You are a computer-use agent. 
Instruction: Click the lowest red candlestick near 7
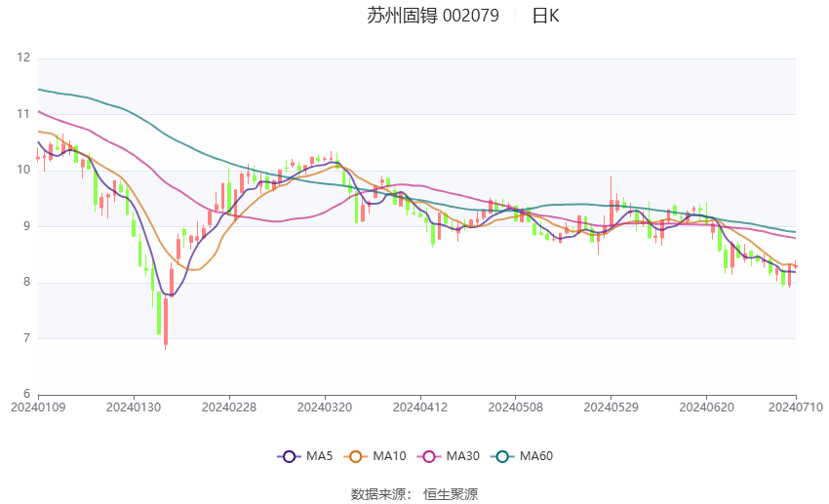[x=166, y=322]
